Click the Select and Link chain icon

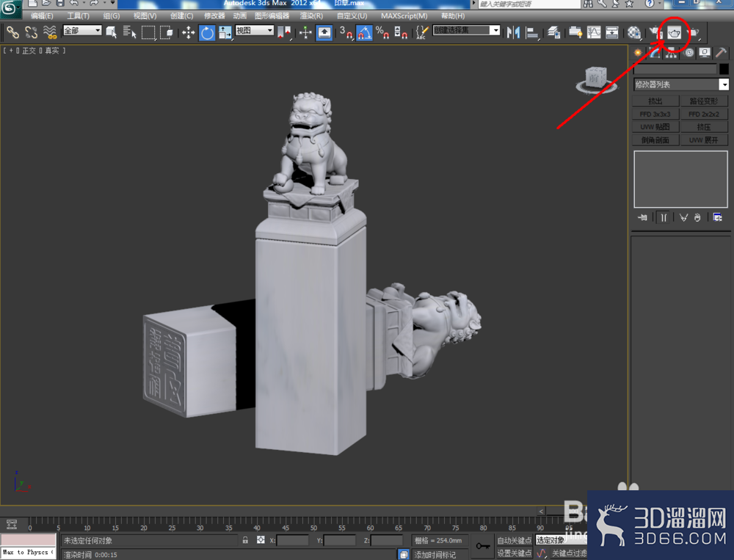[12, 32]
